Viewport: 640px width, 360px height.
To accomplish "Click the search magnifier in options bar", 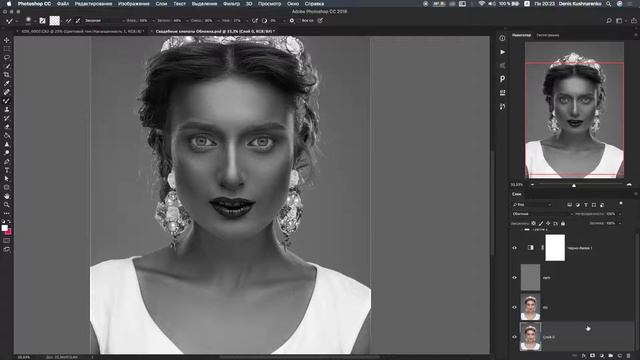I will pos(609,20).
